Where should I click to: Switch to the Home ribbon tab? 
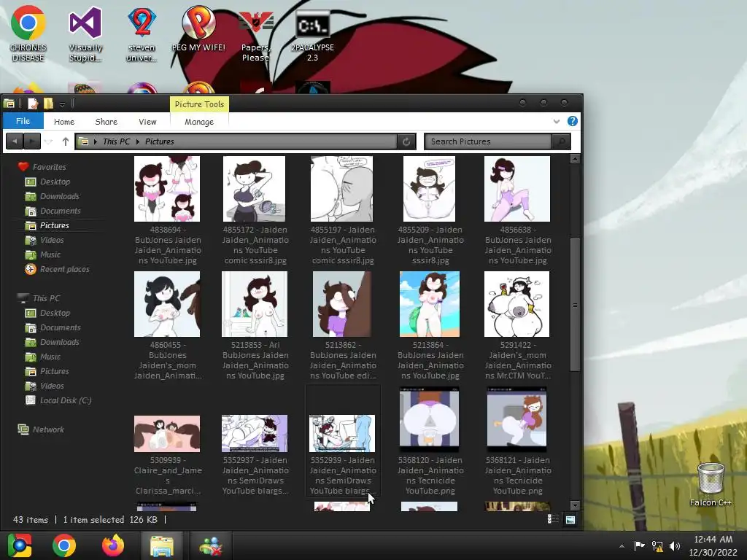[64, 122]
